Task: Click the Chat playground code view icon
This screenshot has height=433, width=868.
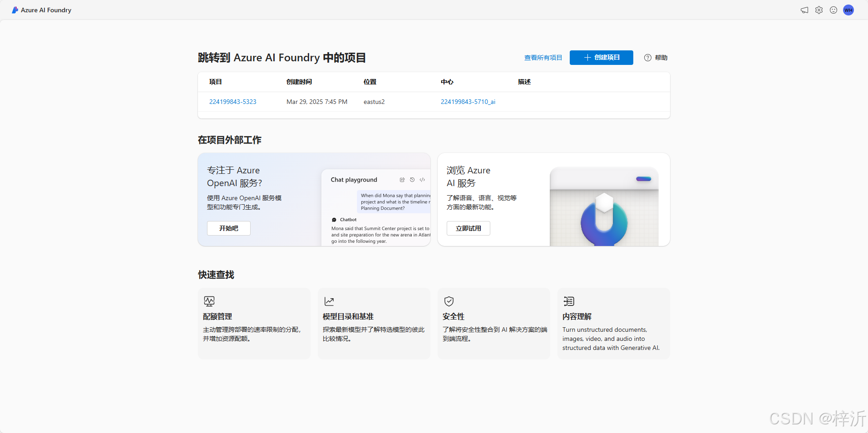Action: pyautogui.click(x=422, y=180)
